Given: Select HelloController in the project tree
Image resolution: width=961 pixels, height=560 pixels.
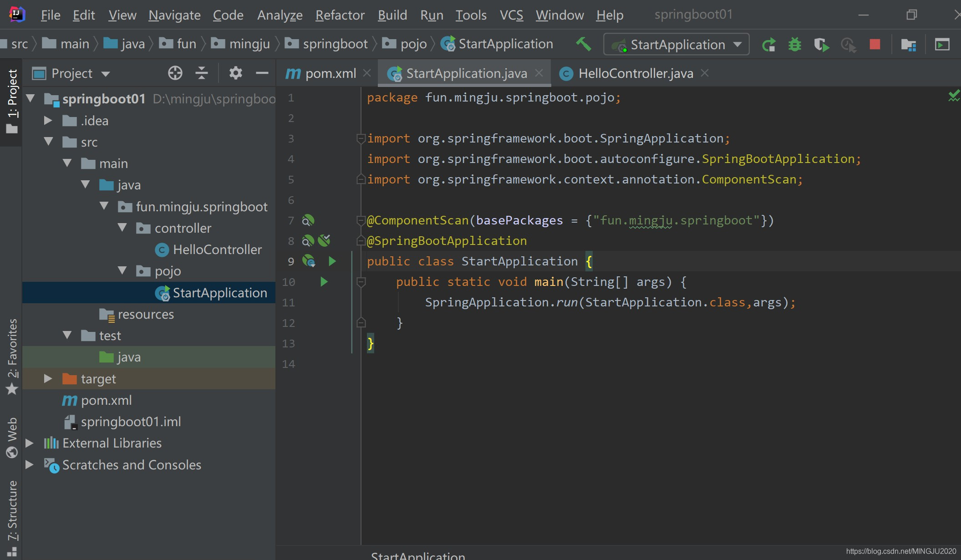Looking at the screenshot, I should [x=208, y=249].
